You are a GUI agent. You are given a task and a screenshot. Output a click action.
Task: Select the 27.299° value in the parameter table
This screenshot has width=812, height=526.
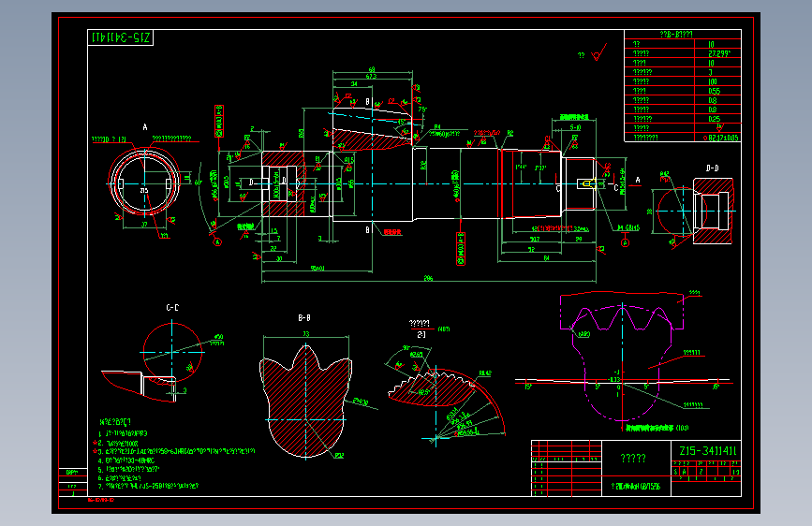pyautogui.click(x=719, y=53)
